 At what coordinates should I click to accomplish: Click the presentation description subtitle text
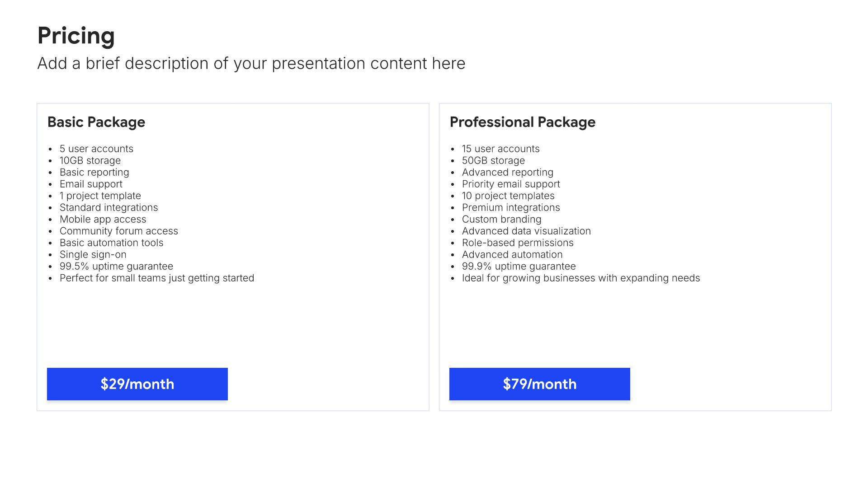pos(251,64)
